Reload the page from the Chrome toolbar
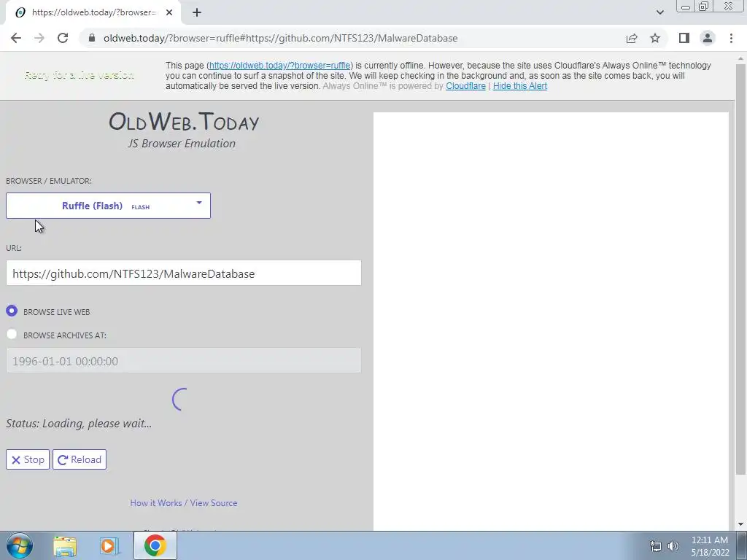This screenshot has width=747, height=560. click(x=63, y=38)
